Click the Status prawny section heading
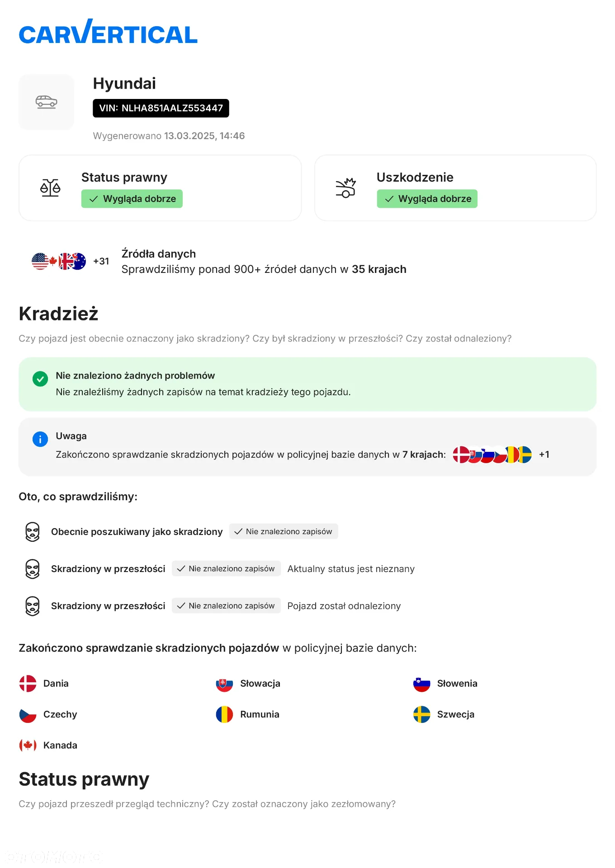The width and height of the screenshot is (615, 868). pos(84,779)
